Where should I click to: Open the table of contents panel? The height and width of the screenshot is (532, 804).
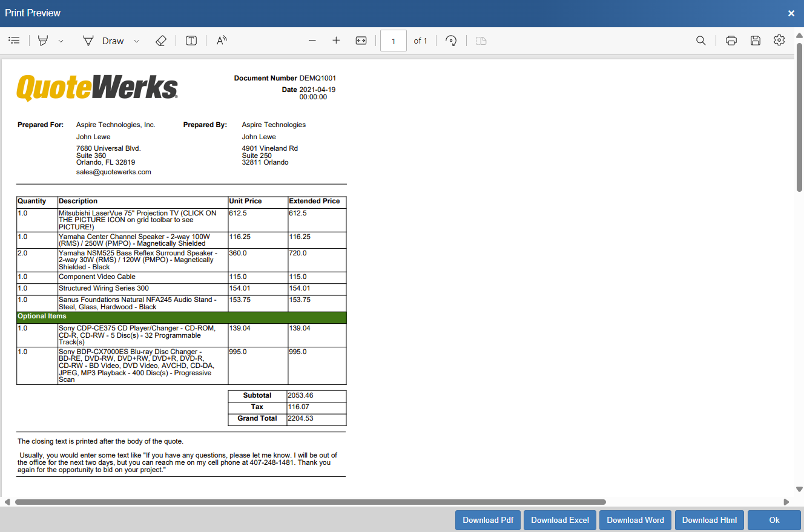pyautogui.click(x=14, y=41)
